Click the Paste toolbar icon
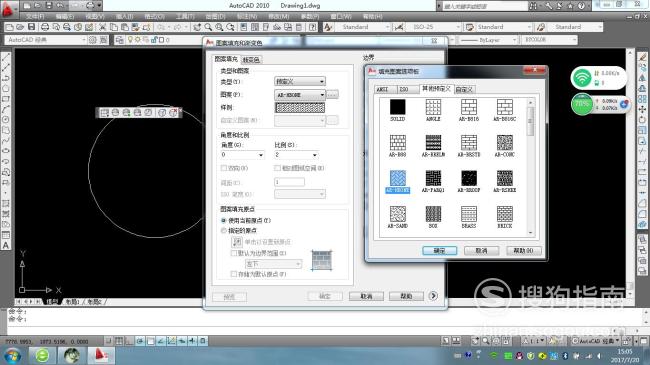The image size is (650, 365). (x=124, y=27)
